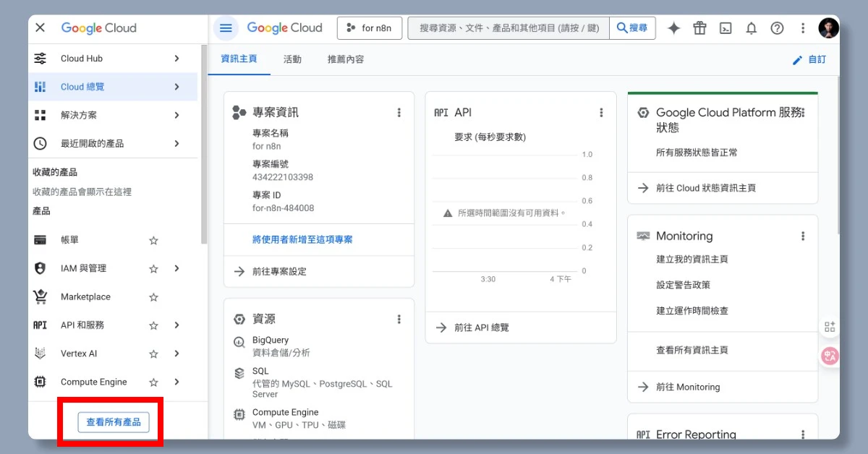Click the sidebar vertical scrollbar
This screenshot has height=454, width=868.
coord(204,145)
